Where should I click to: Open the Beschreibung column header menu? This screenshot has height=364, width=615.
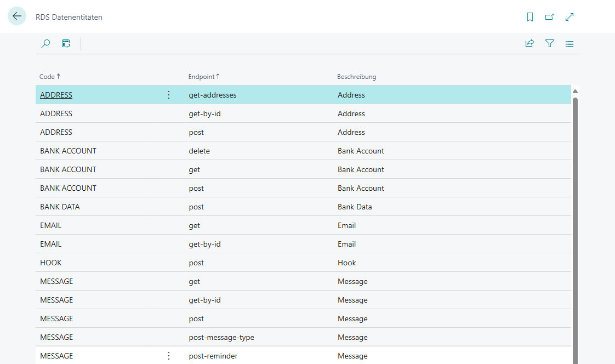coord(356,76)
